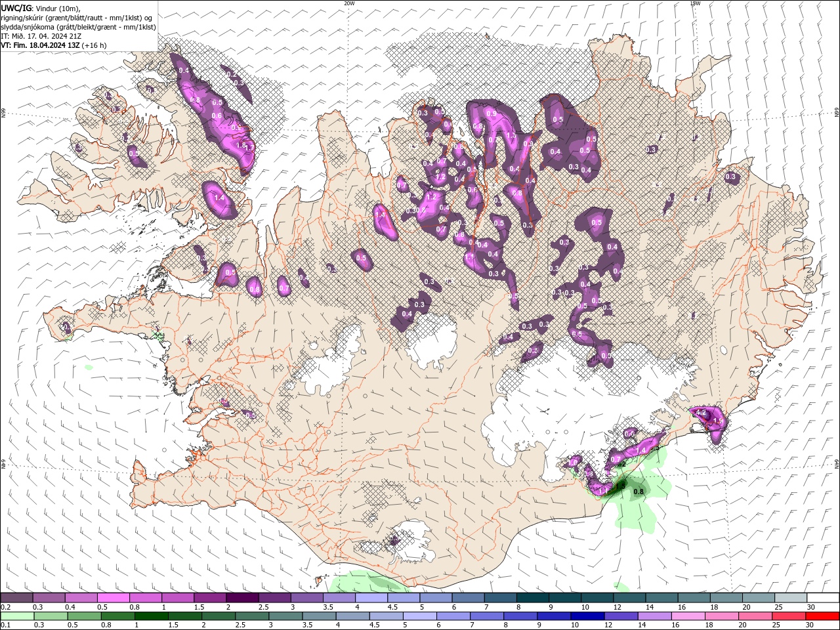Click the '0.2' label under the snow scale
840x630 pixels.
(x=5, y=607)
